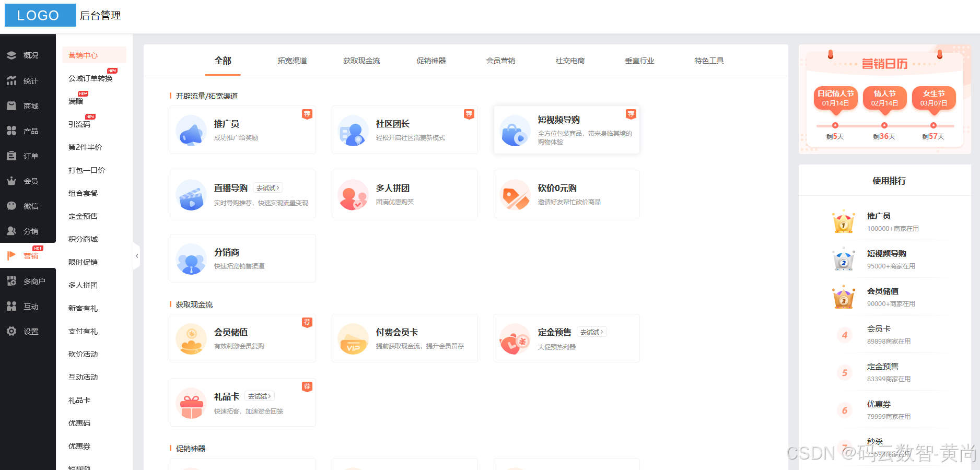Screen dimensions: 980x470
Task: Open 支付有礼 in the submenu
Action: tap(83, 331)
